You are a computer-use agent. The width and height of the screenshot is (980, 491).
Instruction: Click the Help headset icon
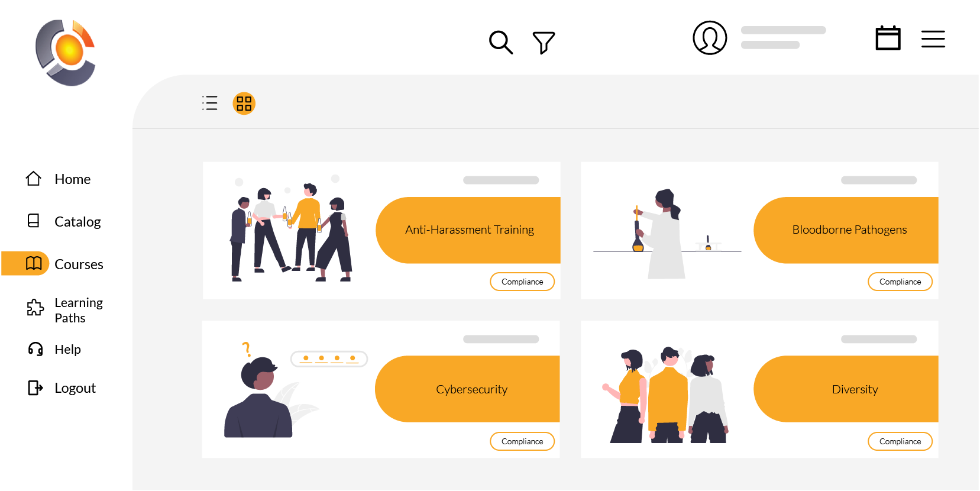(35, 349)
